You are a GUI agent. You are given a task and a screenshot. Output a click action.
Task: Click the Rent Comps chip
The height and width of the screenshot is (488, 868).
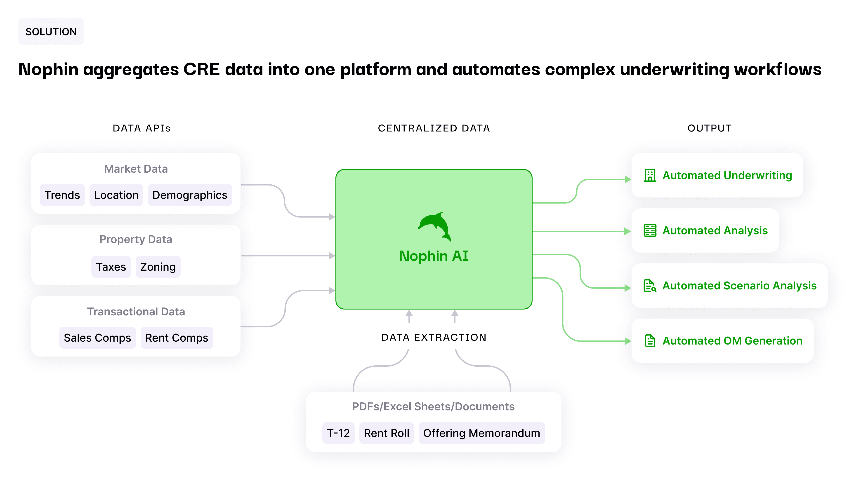[177, 338]
